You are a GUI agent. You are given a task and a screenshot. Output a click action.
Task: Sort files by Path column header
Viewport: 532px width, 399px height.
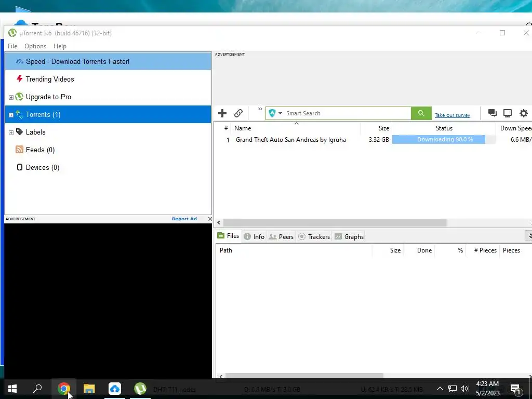click(x=294, y=250)
